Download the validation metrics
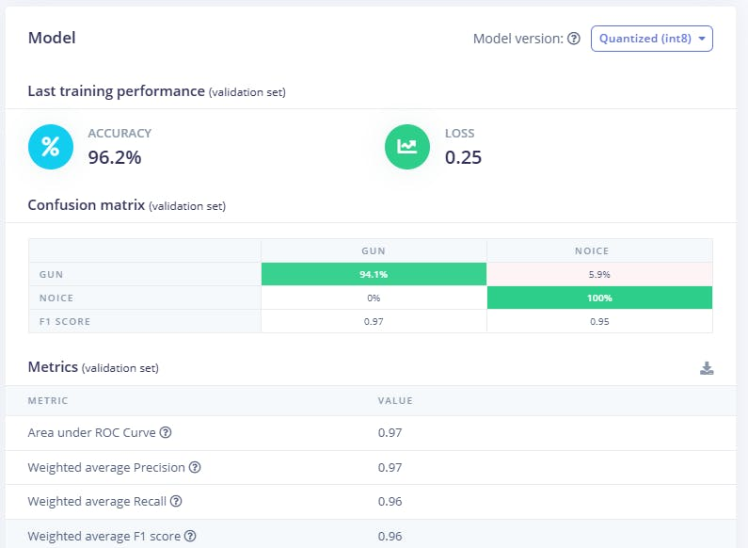Viewport: 748px width, 548px height. pyautogui.click(x=706, y=368)
